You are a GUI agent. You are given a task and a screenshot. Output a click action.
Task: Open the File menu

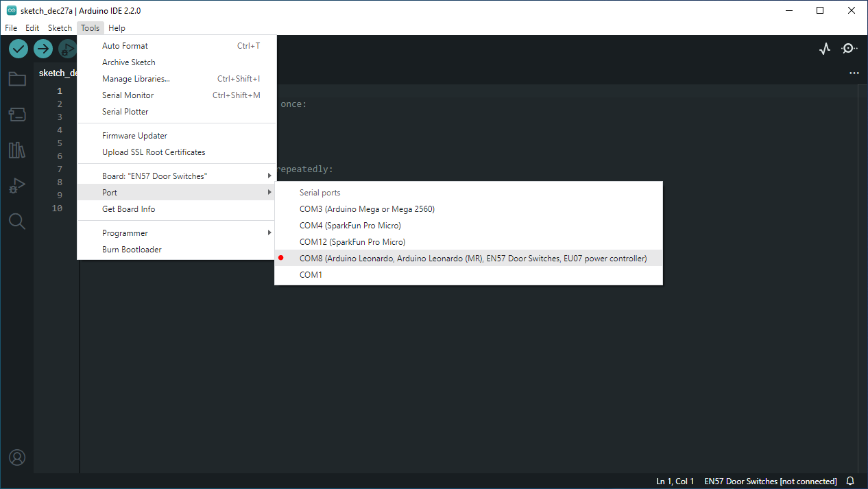click(11, 28)
